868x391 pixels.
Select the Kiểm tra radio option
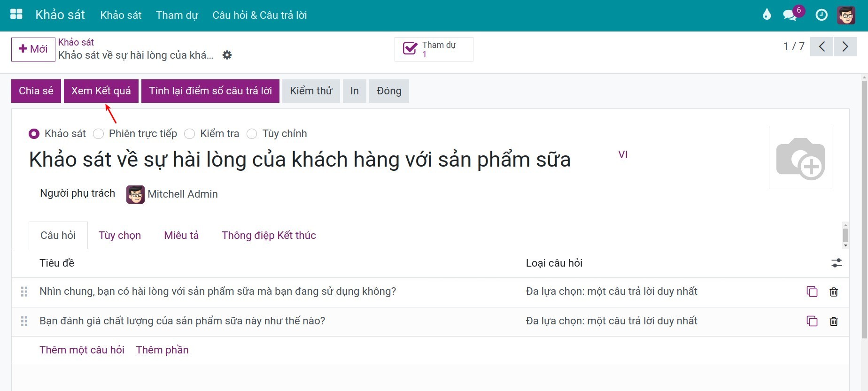[x=189, y=134]
